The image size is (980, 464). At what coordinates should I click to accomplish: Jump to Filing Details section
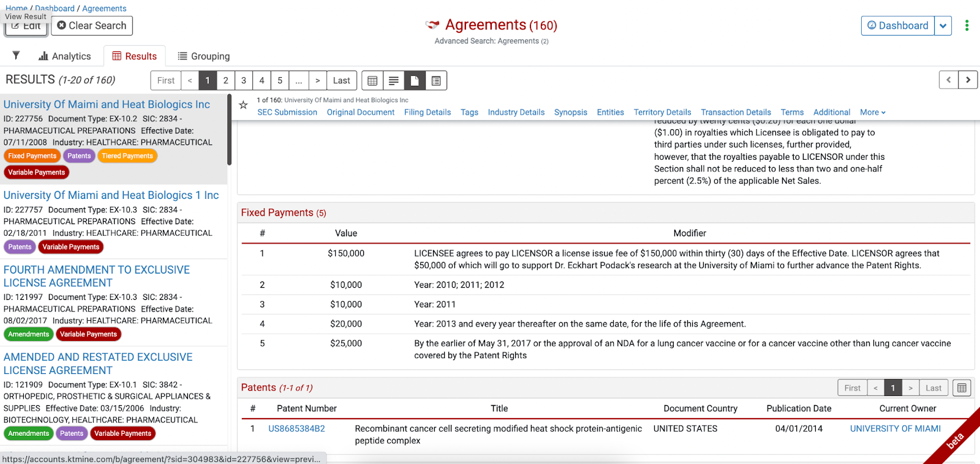click(428, 113)
